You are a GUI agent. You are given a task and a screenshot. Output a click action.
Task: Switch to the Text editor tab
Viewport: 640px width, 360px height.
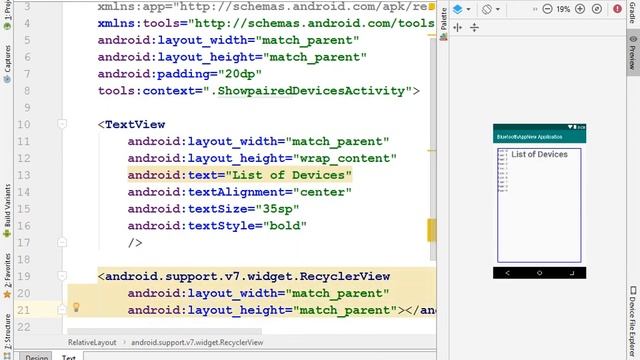(69, 357)
